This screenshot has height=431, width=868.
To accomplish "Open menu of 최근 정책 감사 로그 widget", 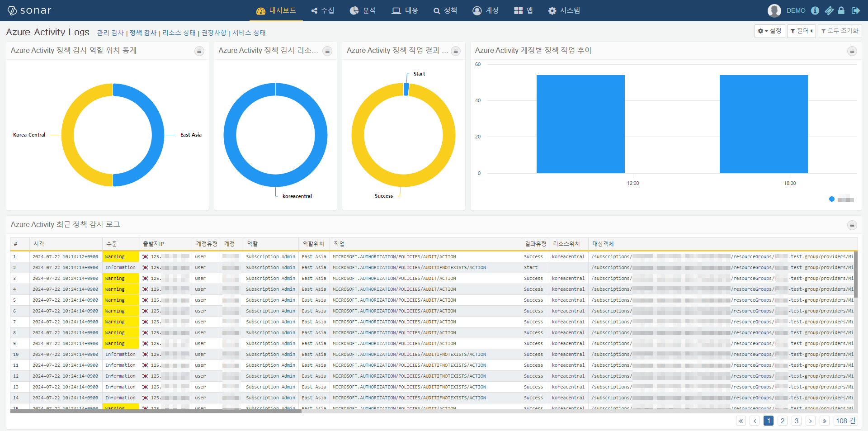I will point(852,225).
